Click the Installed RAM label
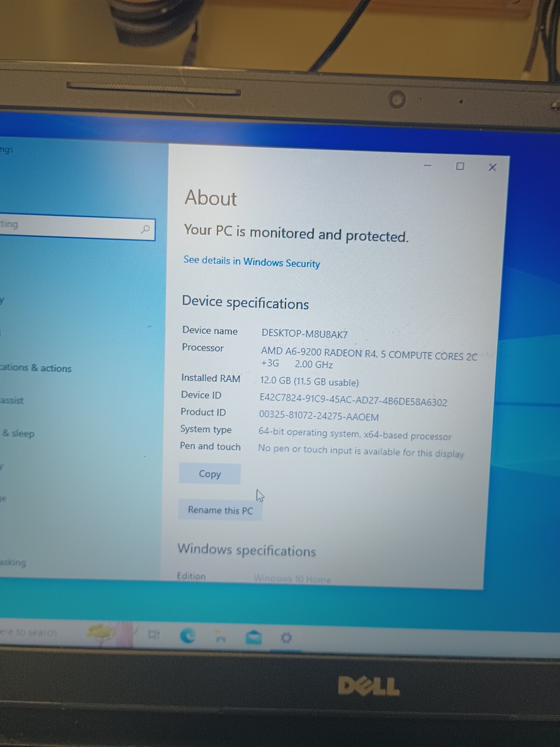The width and height of the screenshot is (560, 747). (211, 378)
